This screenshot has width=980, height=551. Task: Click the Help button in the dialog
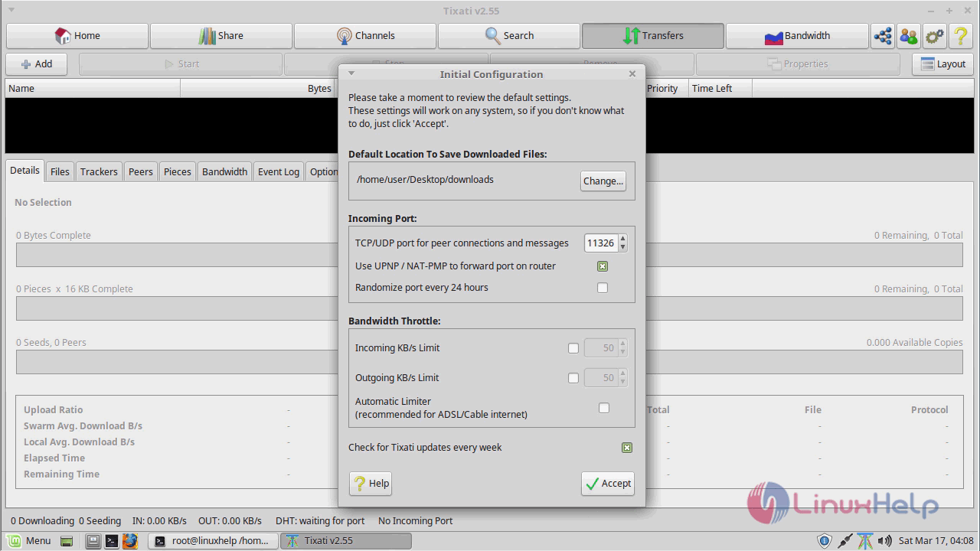(x=371, y=484)
